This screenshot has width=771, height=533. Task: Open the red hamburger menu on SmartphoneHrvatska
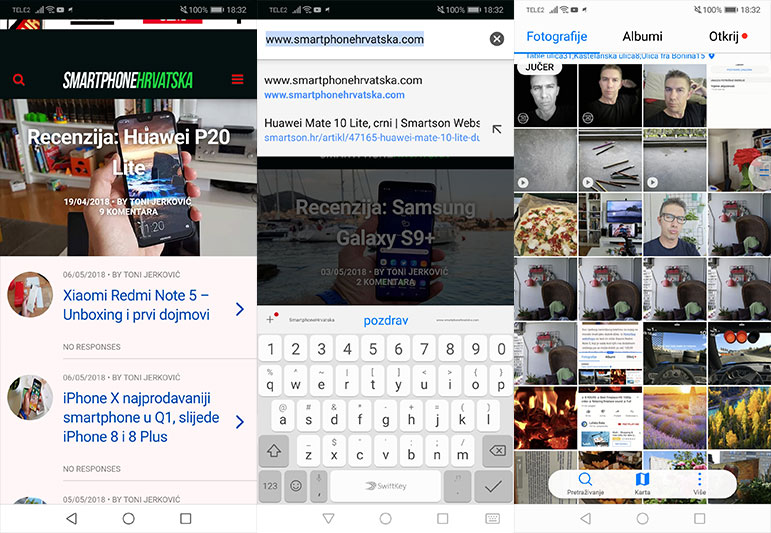coord(237,79)
